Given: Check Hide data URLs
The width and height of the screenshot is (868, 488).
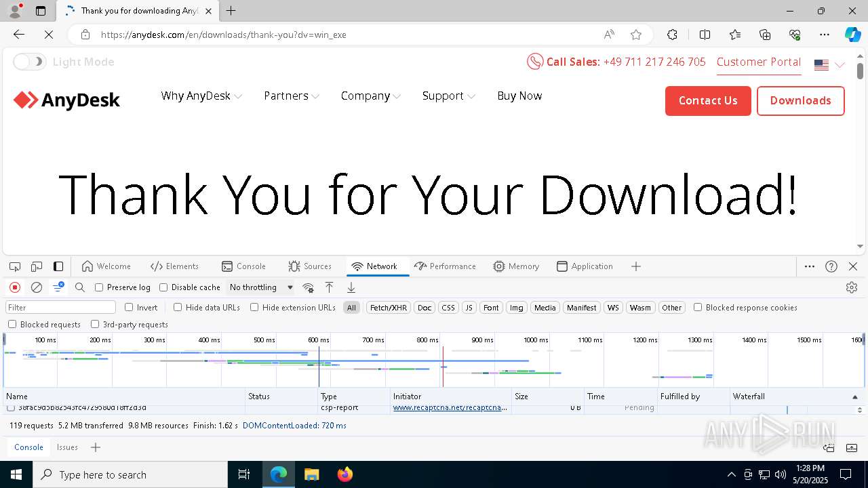Looking at the screenshot, I should [178, 307].
